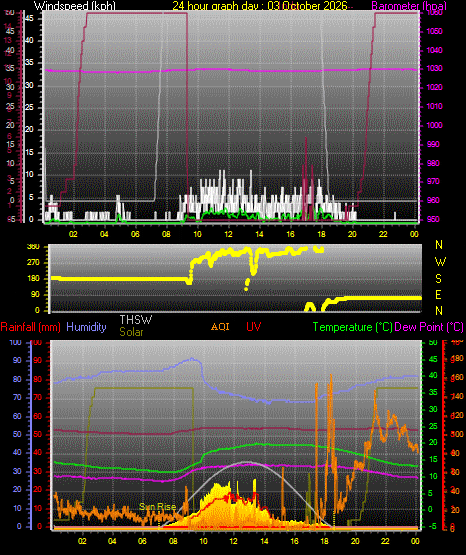Click the green 35 temperature axis value
Viewport: 466px width, 555px height.
pos(433,392)
